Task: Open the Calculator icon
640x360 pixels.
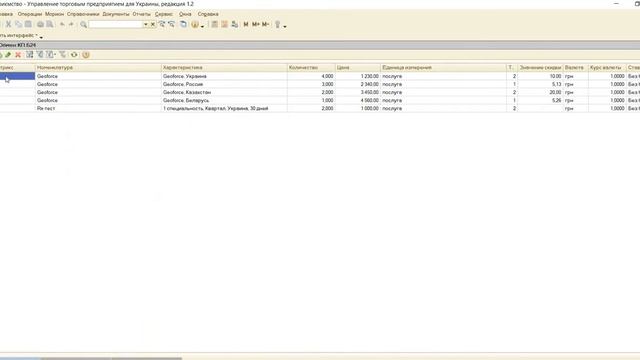Action: point(215,24)
